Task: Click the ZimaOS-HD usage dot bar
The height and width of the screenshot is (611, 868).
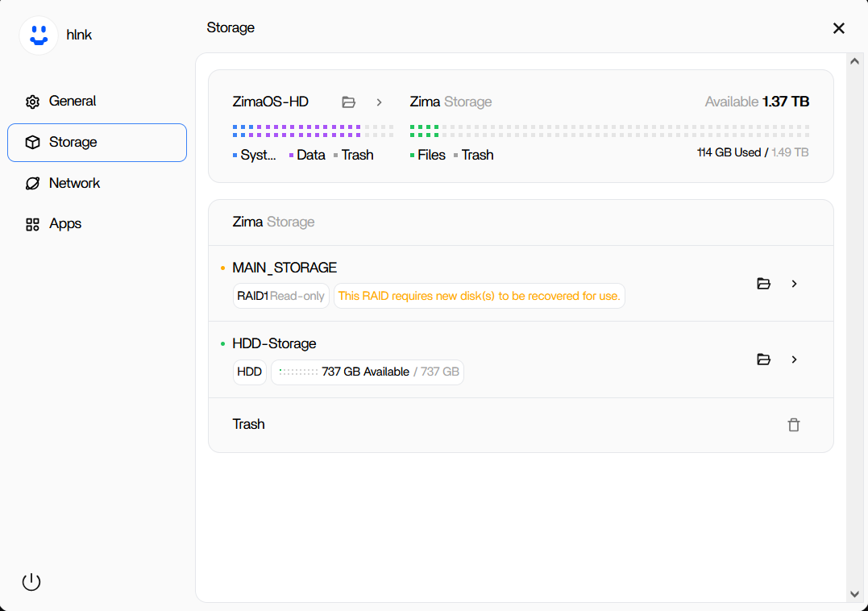Action: point(314,131)
